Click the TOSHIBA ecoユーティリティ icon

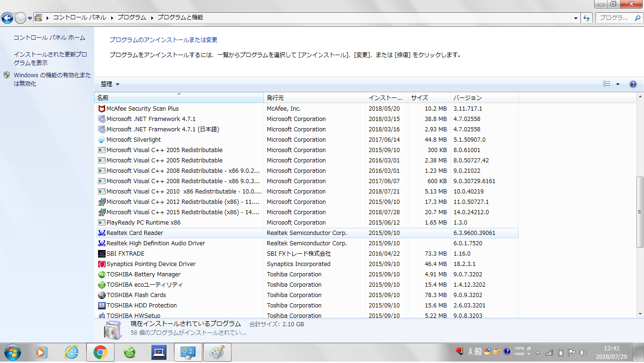(101, 285)
